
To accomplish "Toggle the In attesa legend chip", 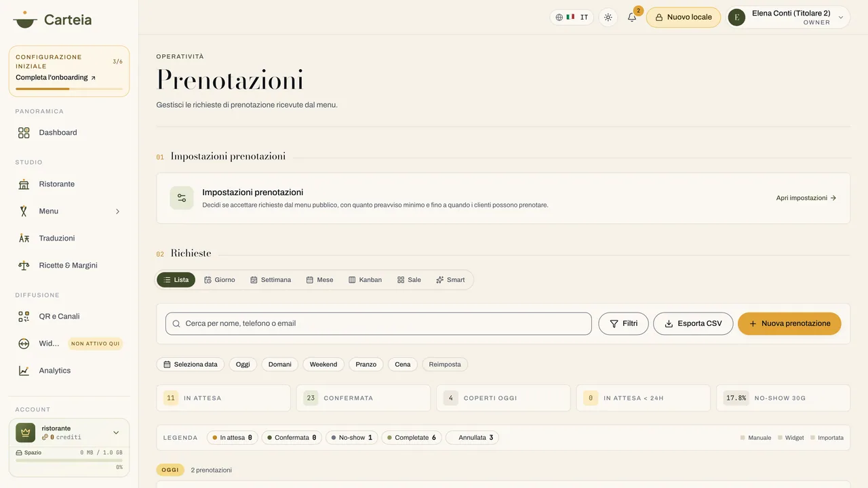I will click(233, 438).
